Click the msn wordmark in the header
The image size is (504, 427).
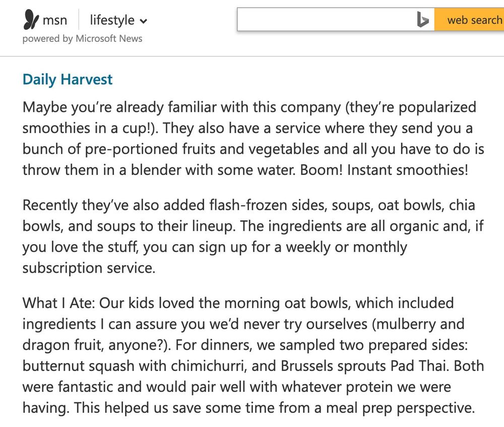tap(54, 20)
